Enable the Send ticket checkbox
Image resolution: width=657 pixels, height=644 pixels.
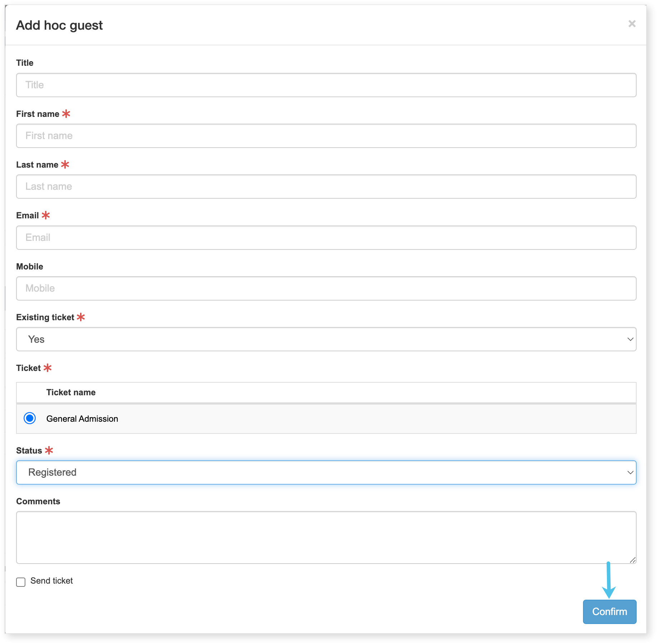coord(21,582)
